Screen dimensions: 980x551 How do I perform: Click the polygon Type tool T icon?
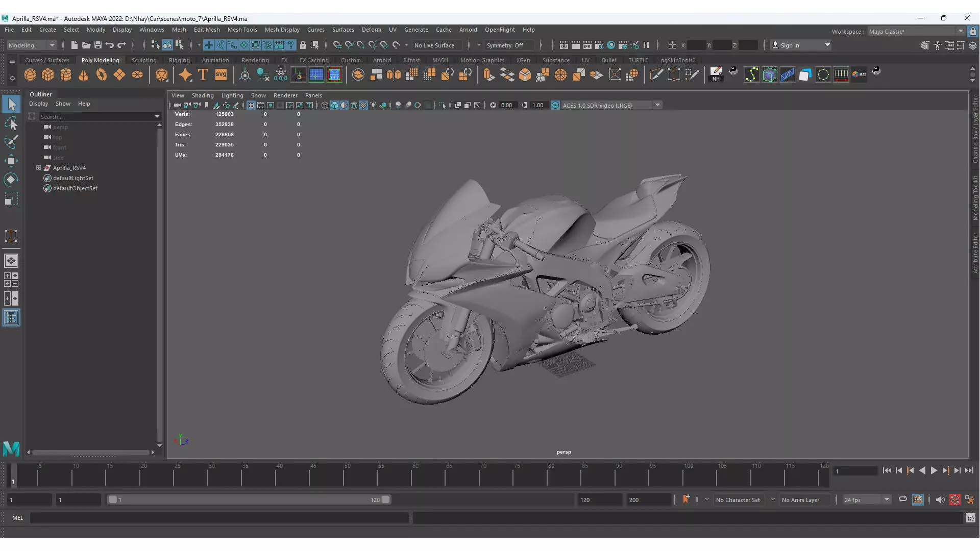(x=203, y=75)
